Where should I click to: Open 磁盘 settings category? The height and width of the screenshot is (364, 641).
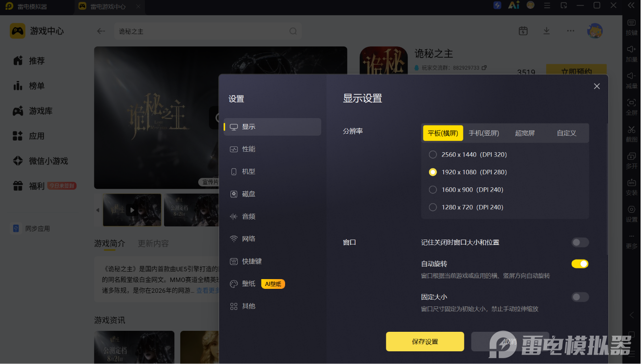click(x=272, y=194)
